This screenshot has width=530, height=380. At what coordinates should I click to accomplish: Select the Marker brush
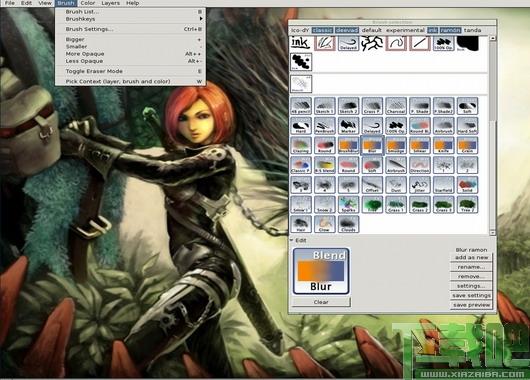coord(348,125)
